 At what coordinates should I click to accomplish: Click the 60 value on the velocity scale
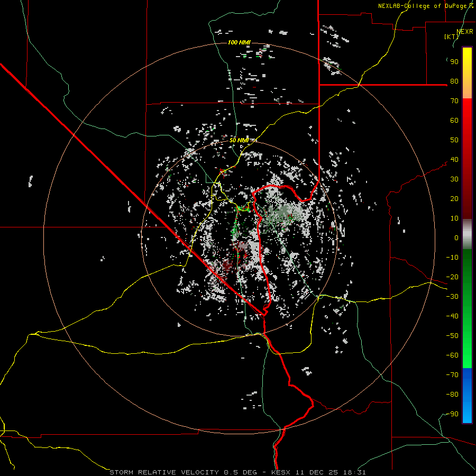pyautogui.click(x=454, y=120)
